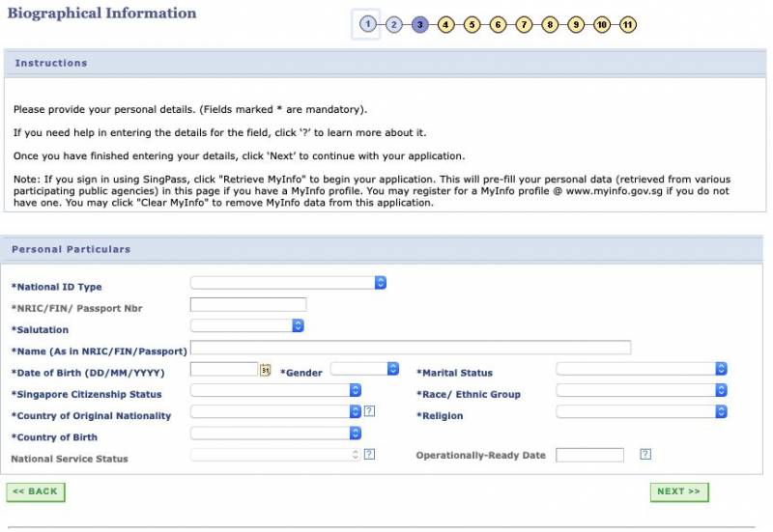Image resolution: width=773 pixels, height=532 pixels.
Task: Select step 4 in the progress bar
Action: tap(445, 25)
